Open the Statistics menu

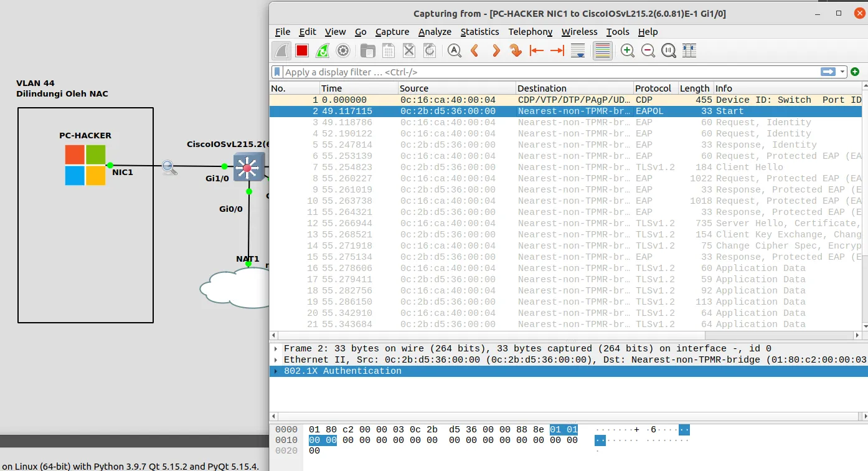[479, 32]
